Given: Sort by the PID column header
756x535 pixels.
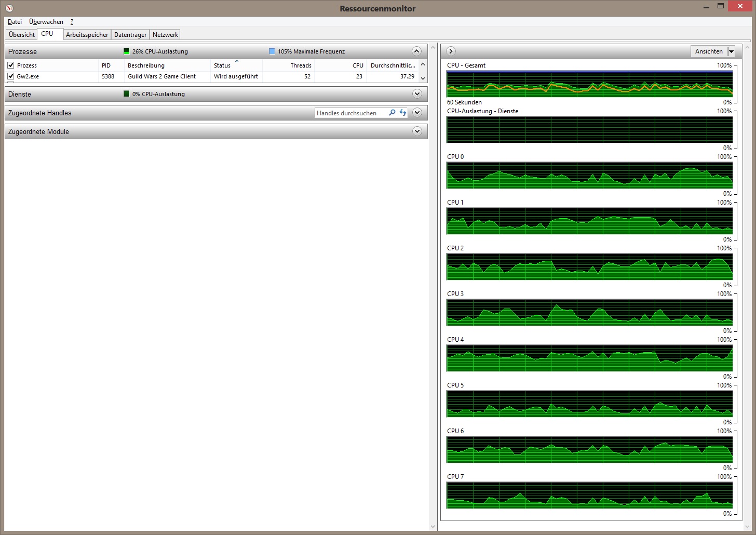Looking at the screenshot, I should 111,65.
